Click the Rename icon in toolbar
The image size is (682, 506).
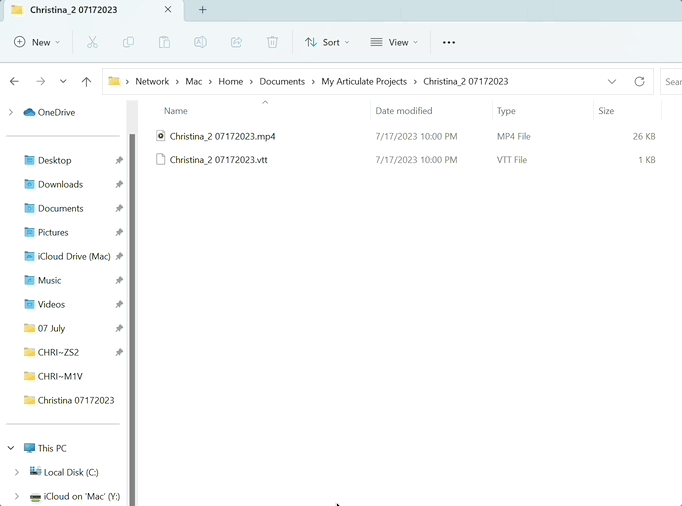(200, 42)
